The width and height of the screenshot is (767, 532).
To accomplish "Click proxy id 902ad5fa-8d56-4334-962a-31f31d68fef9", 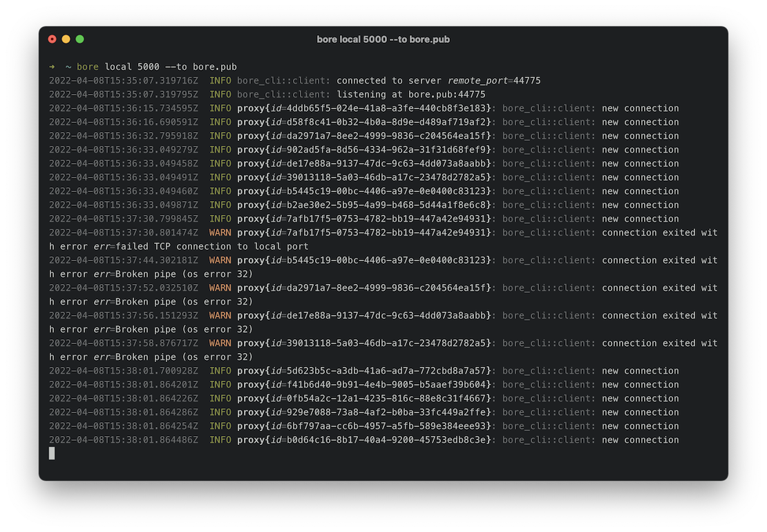I will point(387,150).
